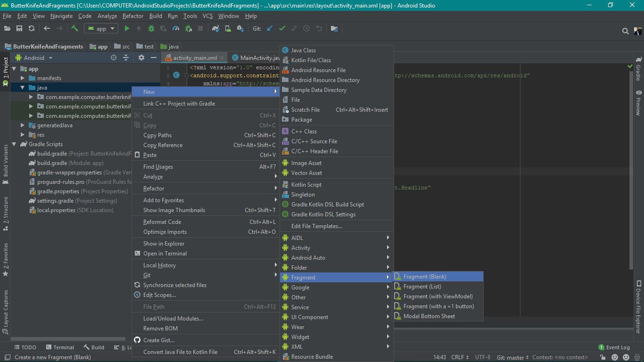Close the activity_main.xml tab
Viewport: 644px width, 362px height.
pyautogui.click(x=222, y=58)
